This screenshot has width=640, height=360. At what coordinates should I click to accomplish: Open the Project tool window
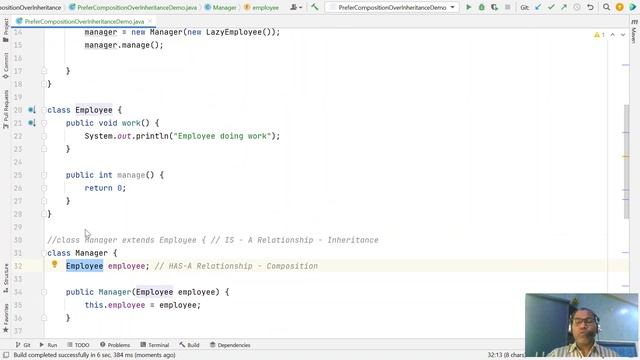pyautogui.click(x=6, y=31)
